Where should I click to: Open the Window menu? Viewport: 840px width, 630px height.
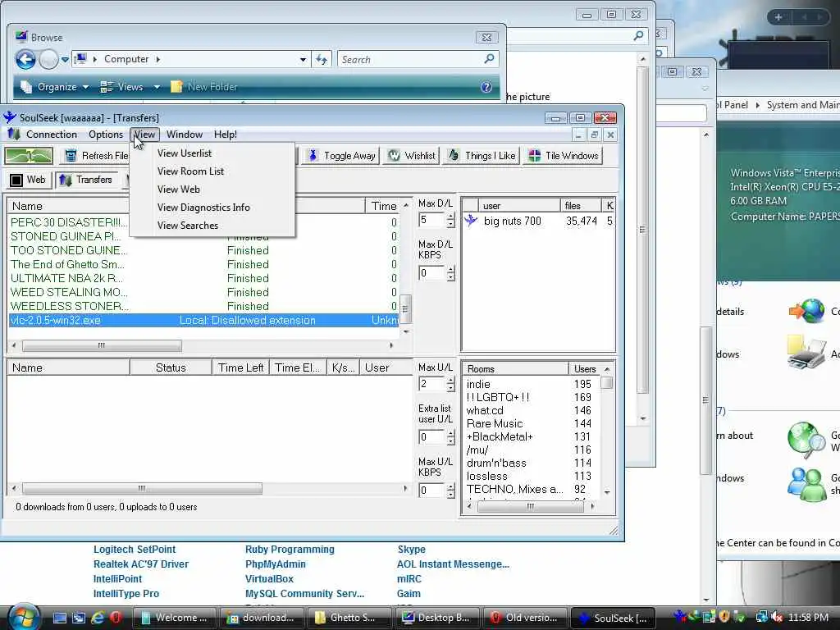185,135
